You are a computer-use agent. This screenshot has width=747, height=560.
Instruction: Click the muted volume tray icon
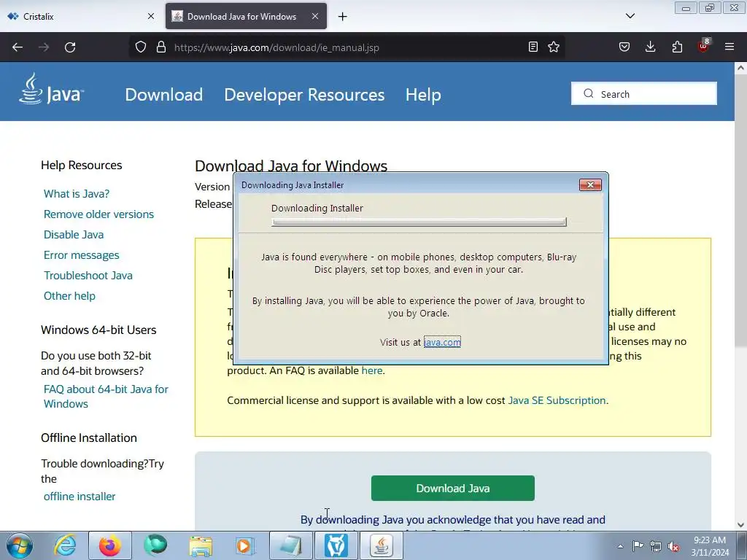[x=673, y=546]
